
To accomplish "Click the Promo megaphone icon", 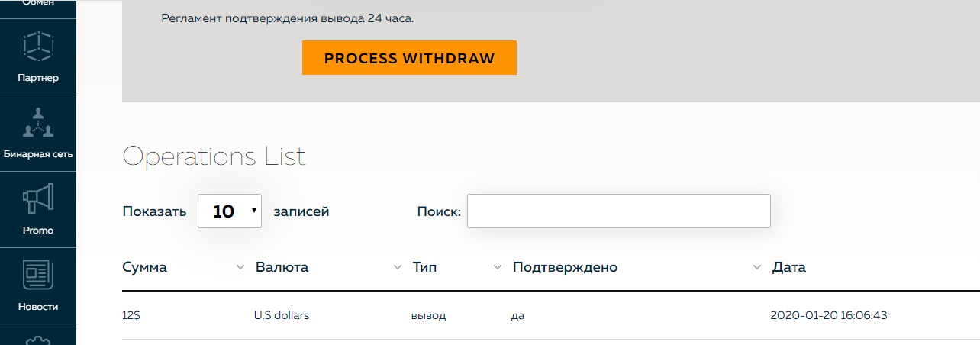I will 38,200.
